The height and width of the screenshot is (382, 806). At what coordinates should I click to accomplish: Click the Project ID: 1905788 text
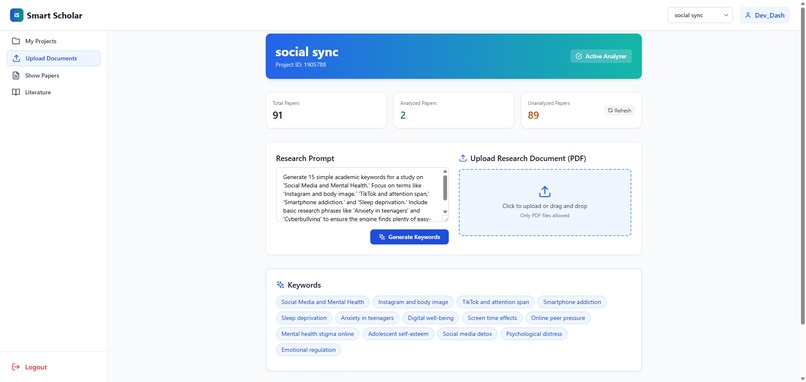click(301, 65)
